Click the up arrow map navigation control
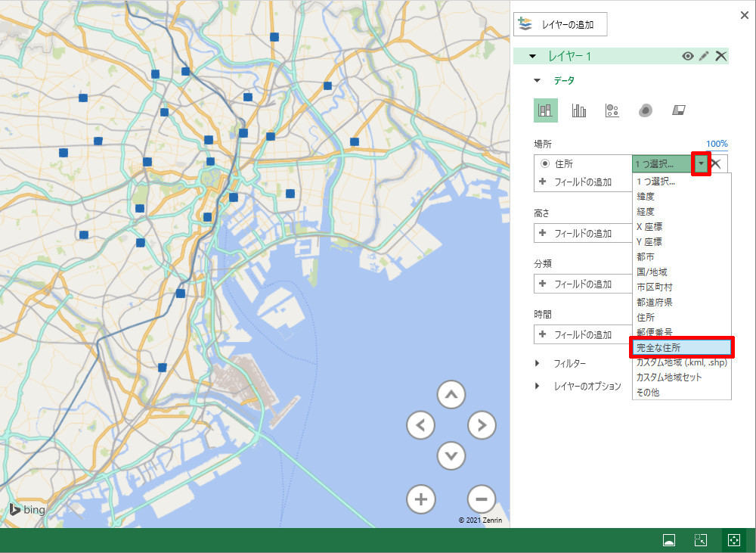Viewport: 756px width, 553px height. point(451,394)
